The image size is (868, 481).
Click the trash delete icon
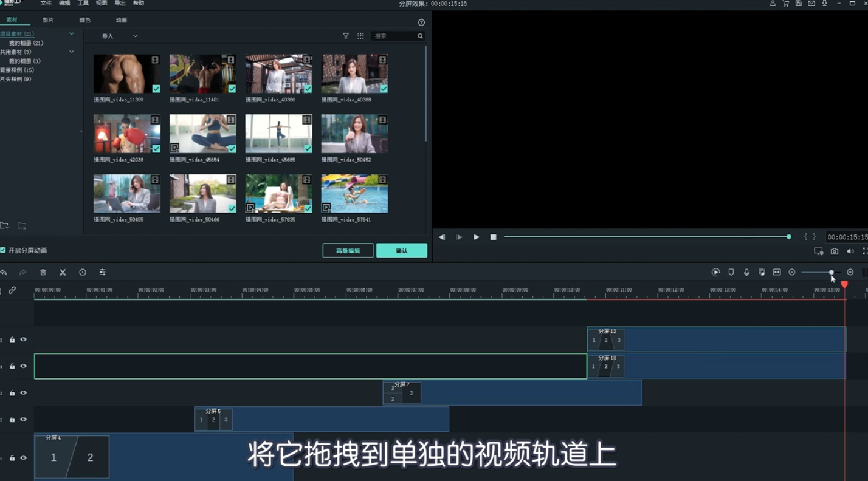[43, 273]
